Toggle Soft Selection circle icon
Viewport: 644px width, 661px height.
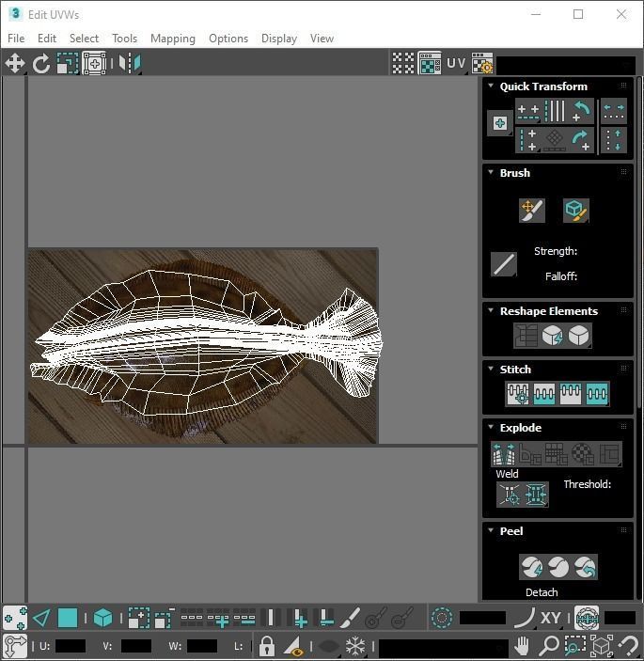click(x=442, y=618)
